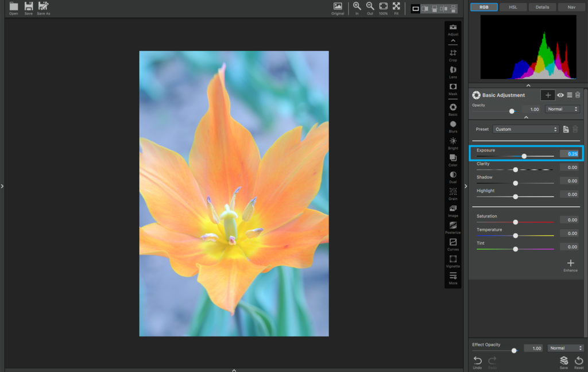The height and width of the screenshot is (372, 588).
Task: Select the Bright adjustment tool
Action: (453, 144)
